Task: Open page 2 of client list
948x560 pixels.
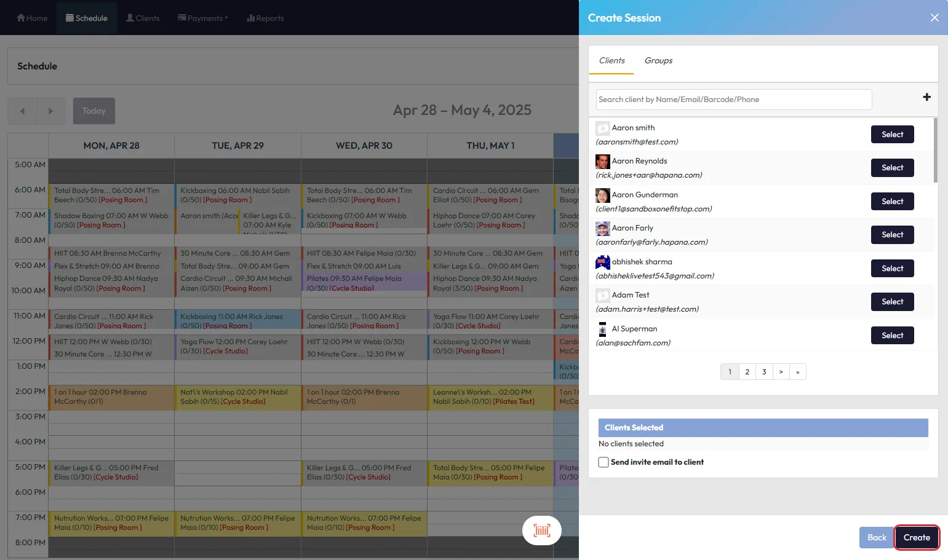Action: [x=747, y=372]
